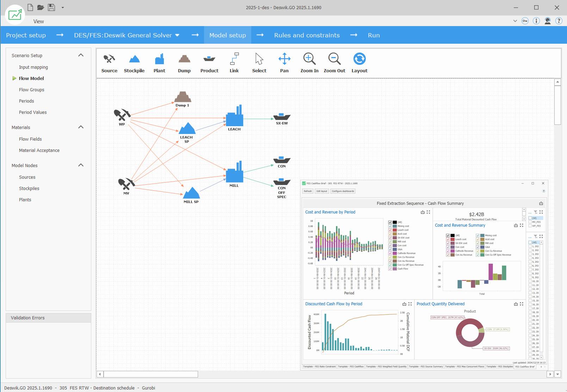Go to the Rules and constraints step

[307, 35]
